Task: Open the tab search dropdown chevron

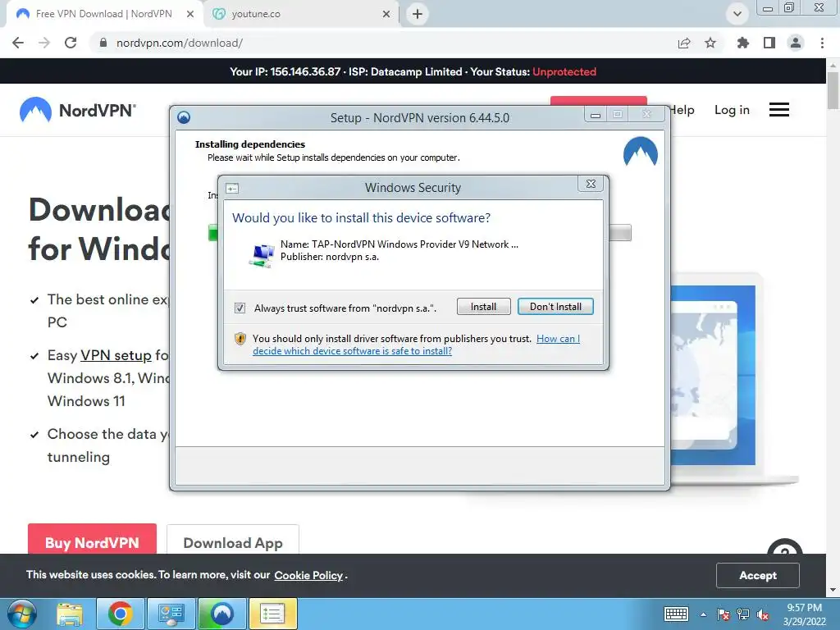Action: 737,14
